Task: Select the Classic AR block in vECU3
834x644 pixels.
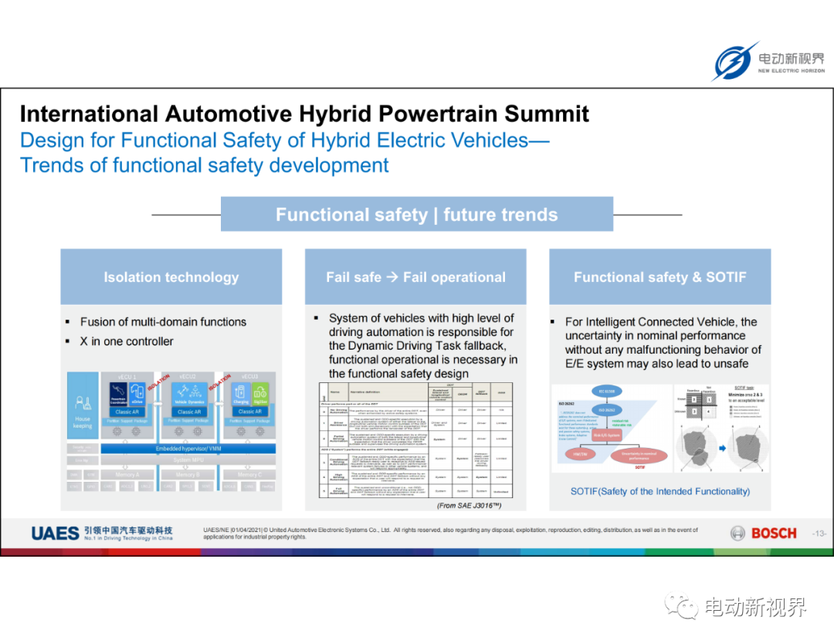Action: point(250,412)
